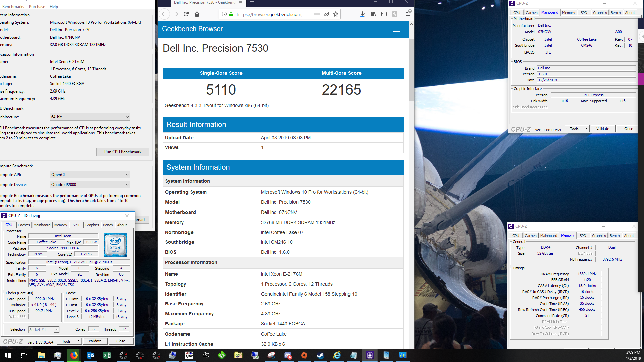Open the Firefox downloads panel
Screen dimensions: 644x362
362,14
